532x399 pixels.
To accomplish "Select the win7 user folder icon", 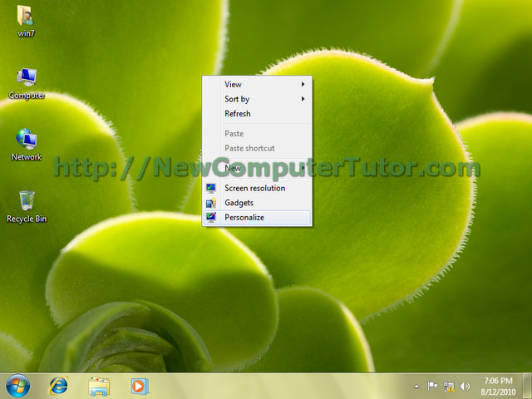I will pos(26,21).
